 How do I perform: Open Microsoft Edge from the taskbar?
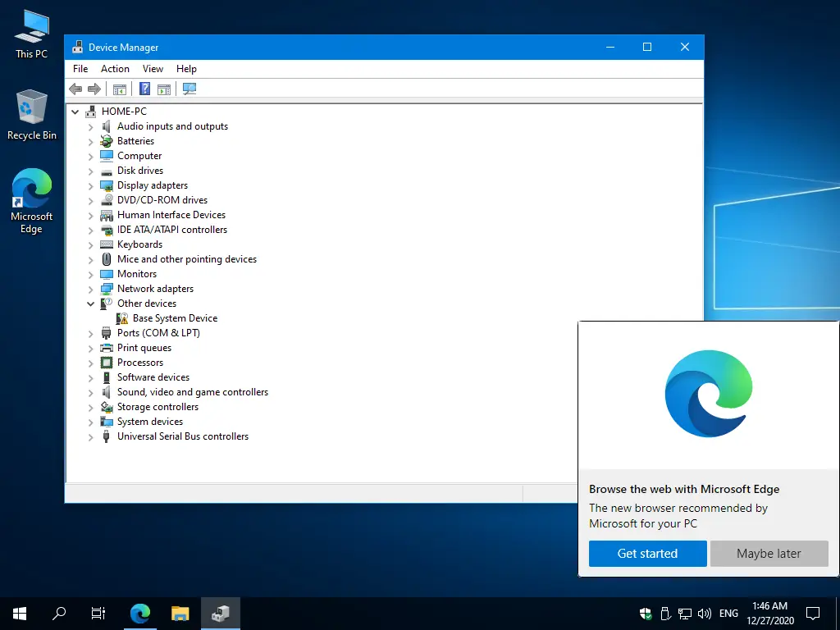(139, 613)
